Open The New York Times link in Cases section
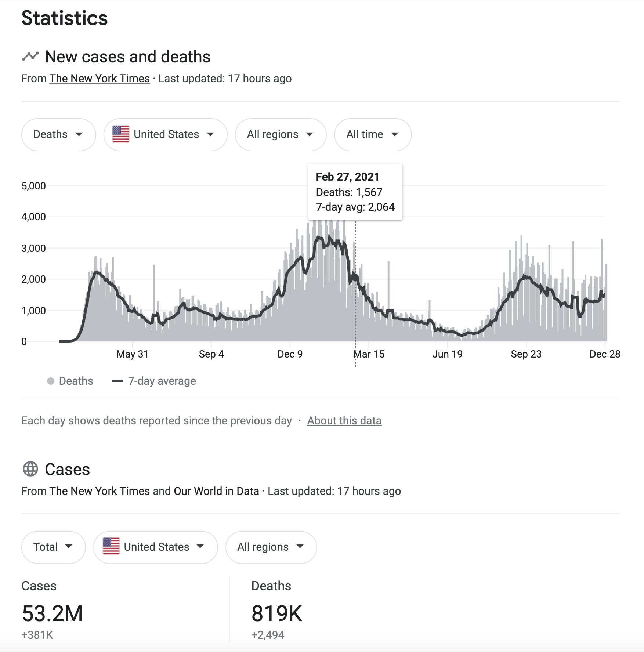 [100, 491]
